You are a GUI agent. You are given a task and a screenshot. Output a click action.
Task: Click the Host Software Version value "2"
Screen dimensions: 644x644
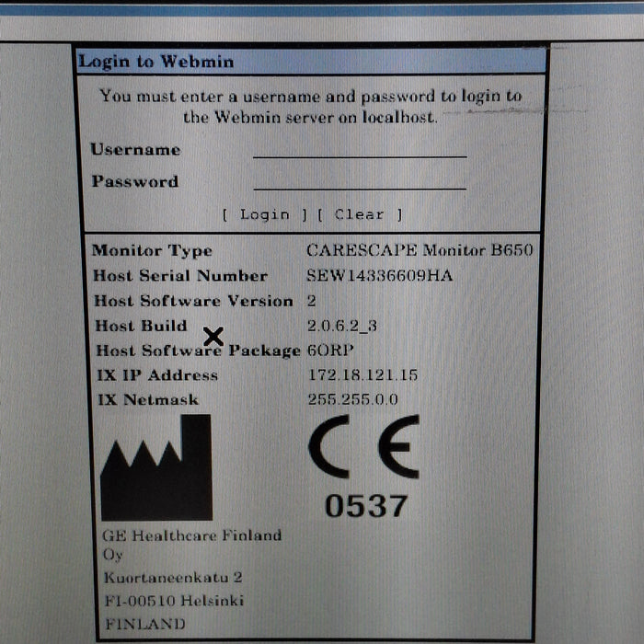[311, 301]
